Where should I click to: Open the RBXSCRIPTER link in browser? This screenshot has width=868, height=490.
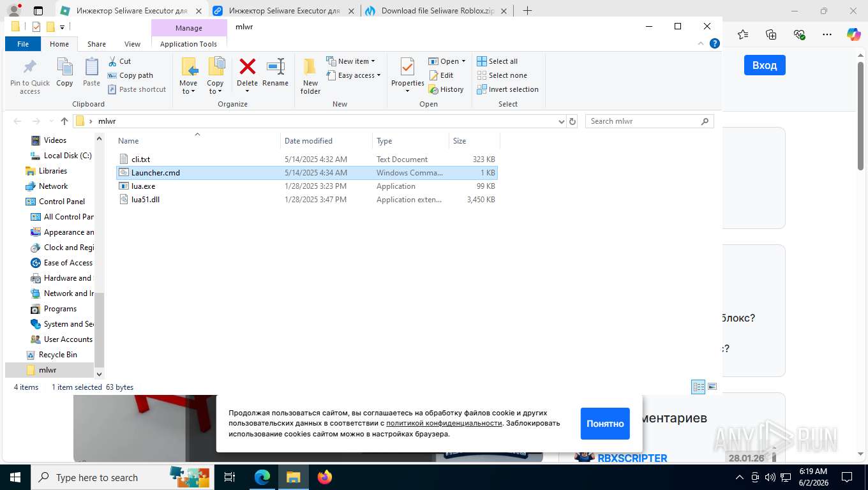click(632, 458)
